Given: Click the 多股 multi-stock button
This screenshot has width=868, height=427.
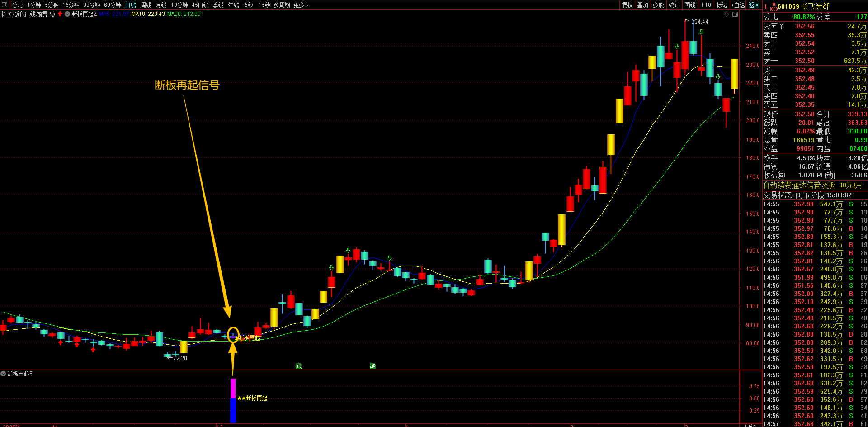Looking at the screenshot, I should pos(659,5).
